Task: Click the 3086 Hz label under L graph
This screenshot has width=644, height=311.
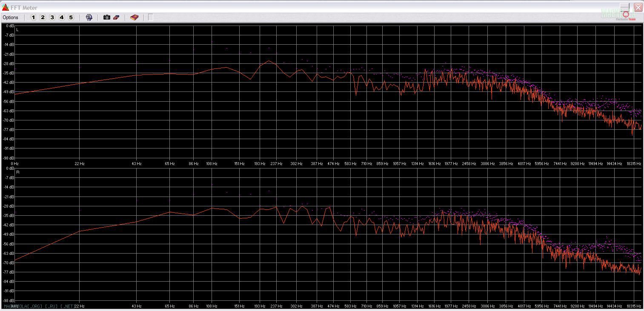Action: coord(488,163)
